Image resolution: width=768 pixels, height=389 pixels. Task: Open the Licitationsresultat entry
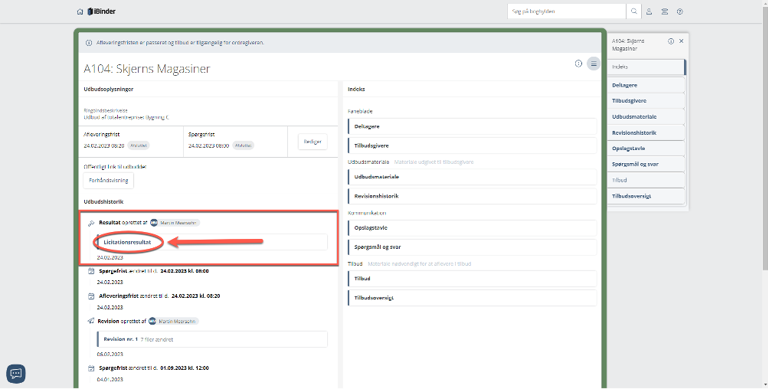coord(212,242)
